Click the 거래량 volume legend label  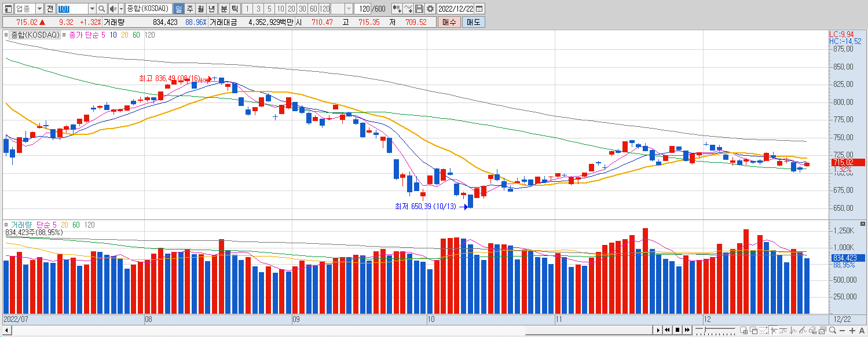[x=22, y=225]
